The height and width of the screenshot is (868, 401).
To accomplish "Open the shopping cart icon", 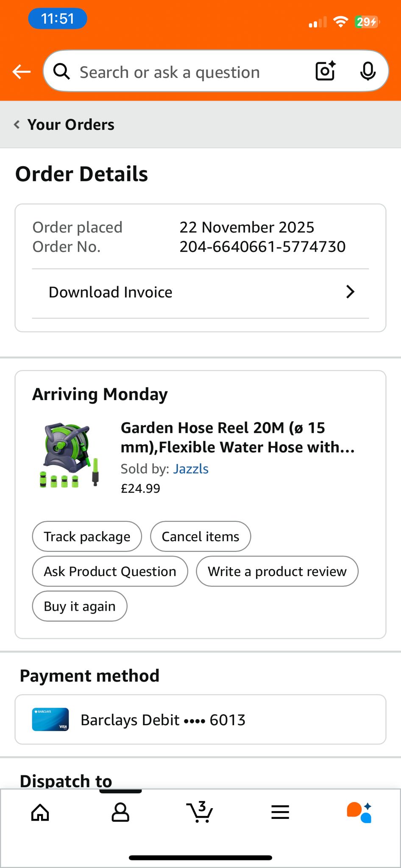I will (x=200, y=812).
